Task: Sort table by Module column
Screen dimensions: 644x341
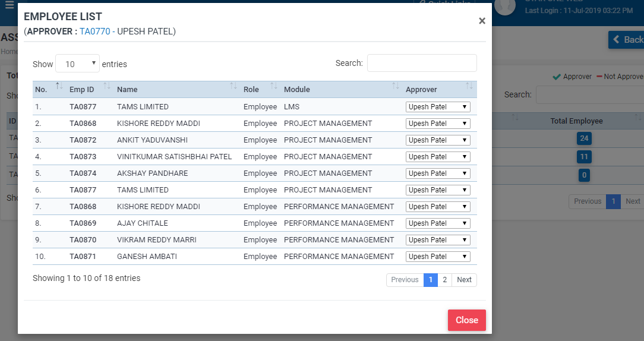Action: [340, 89]
